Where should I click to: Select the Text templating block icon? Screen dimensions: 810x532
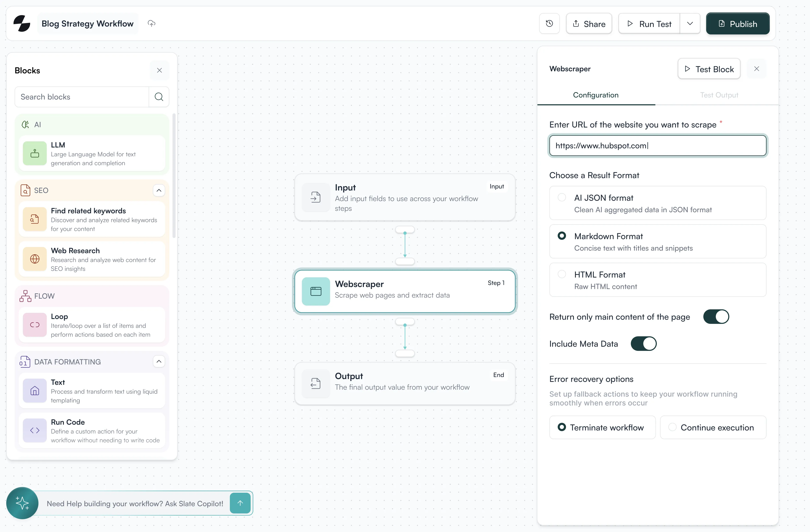[x=35, y=391]
